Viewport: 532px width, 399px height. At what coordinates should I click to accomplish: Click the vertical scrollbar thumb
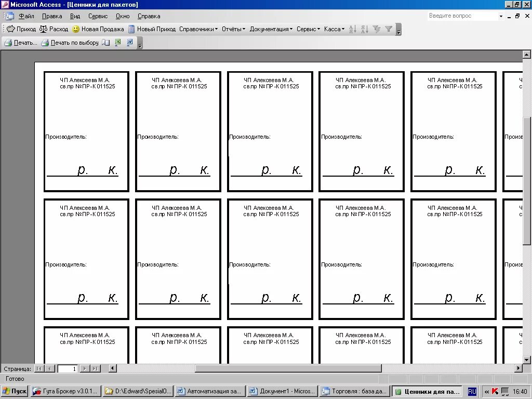[x=527, y=181]
